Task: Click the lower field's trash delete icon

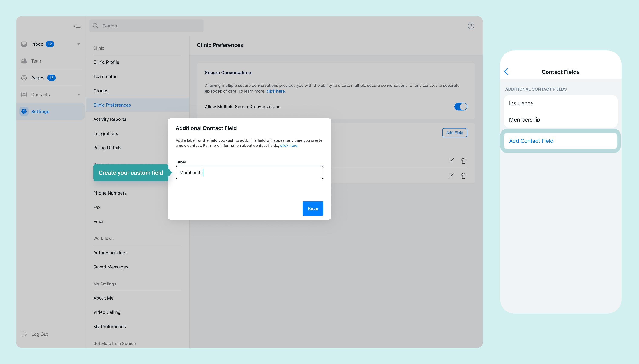Action: (463, 176)
